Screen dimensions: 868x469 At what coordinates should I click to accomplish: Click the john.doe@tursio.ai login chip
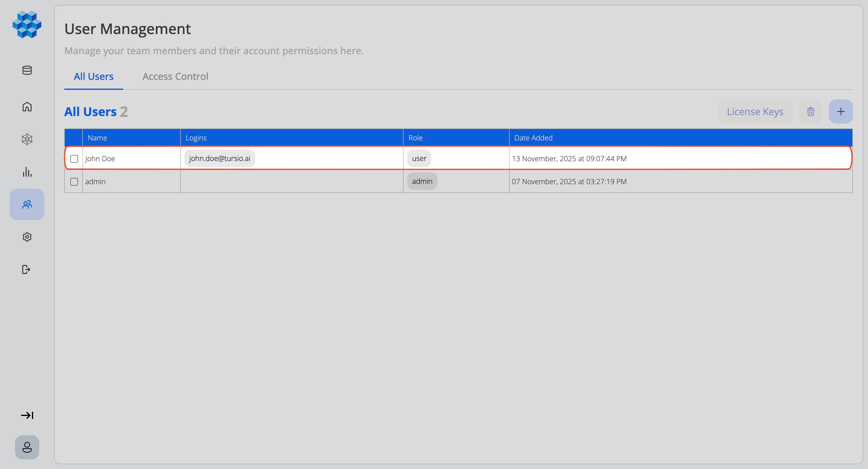pyautogui.click(x=220, y=158)
